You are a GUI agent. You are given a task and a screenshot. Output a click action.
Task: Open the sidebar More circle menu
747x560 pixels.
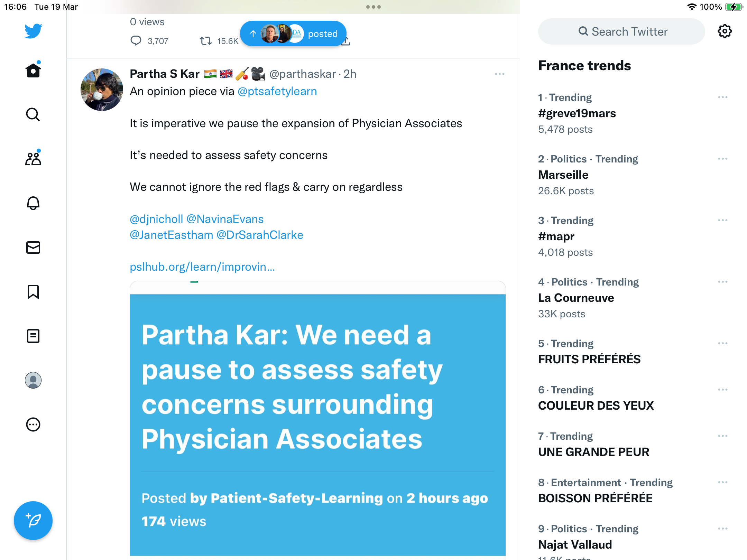coord(33,424)
